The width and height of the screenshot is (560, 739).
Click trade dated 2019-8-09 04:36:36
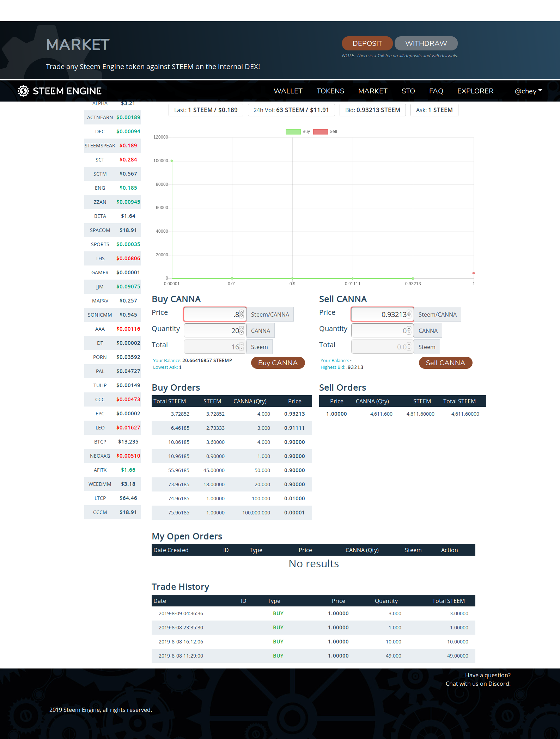coord(314,613)
